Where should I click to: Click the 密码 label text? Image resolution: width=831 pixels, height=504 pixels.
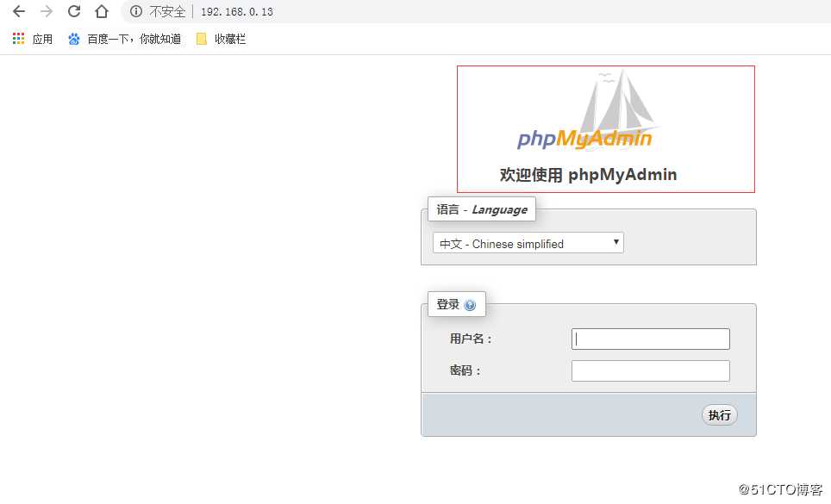[x=465, y=370]
